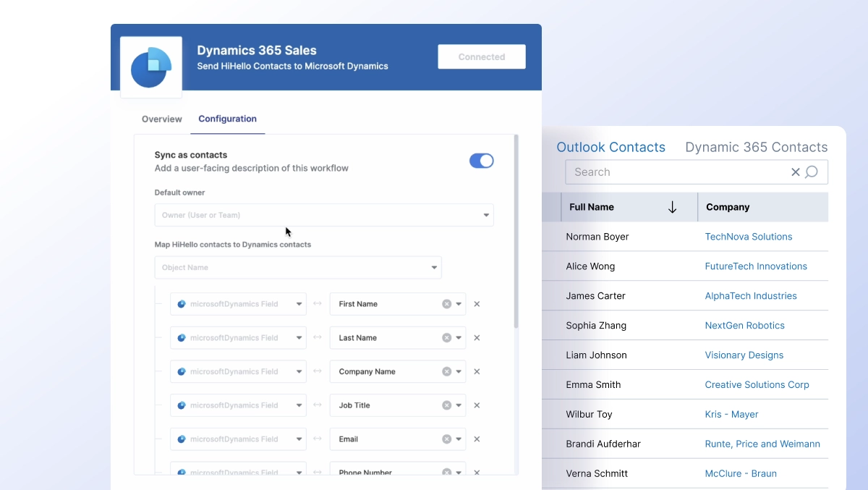Click the swap arrows icon beside Email
This screenshot has width=868, height=490.
coord(318,439)
